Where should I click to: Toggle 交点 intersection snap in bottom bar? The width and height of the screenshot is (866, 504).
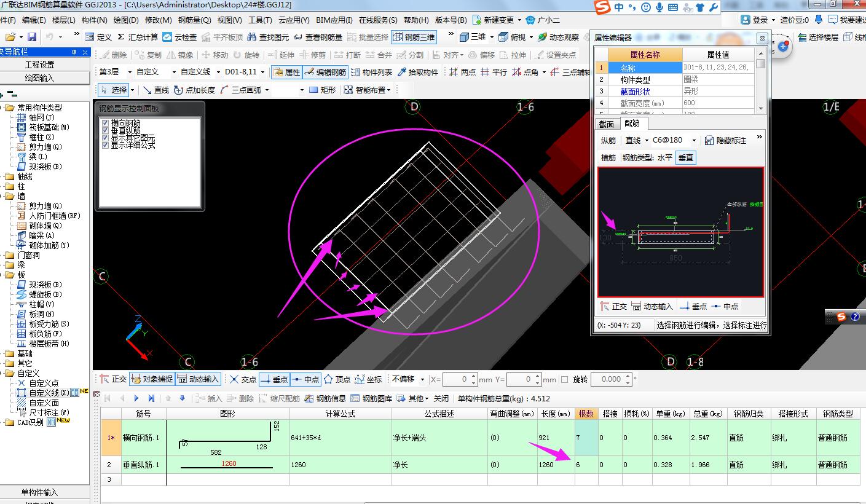[243, 379]
